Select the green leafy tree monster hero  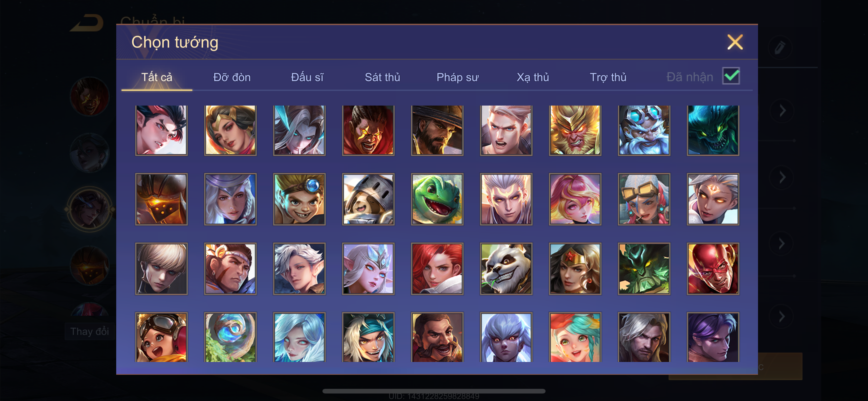coord(644,268)
